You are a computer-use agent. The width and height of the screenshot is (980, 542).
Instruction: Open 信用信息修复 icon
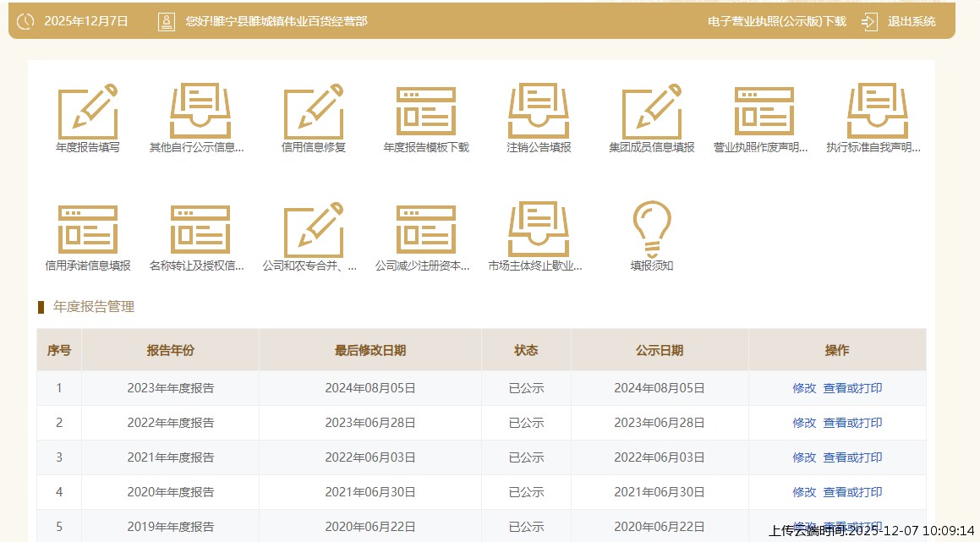(x=313, y=112)
